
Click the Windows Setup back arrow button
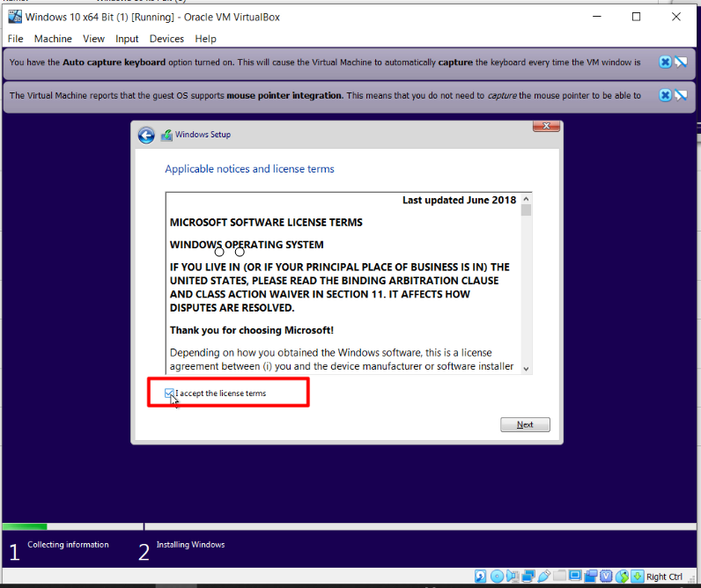point(146,135)
